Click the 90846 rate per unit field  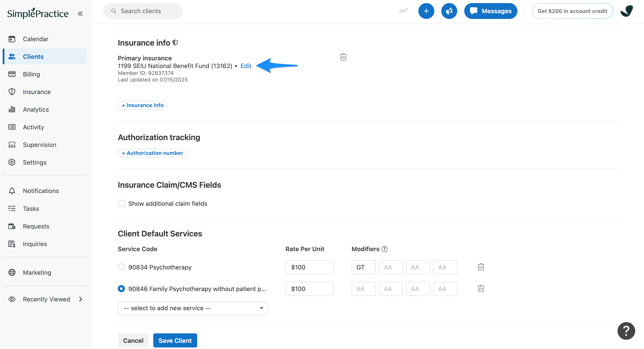click(x=309, y=289)
